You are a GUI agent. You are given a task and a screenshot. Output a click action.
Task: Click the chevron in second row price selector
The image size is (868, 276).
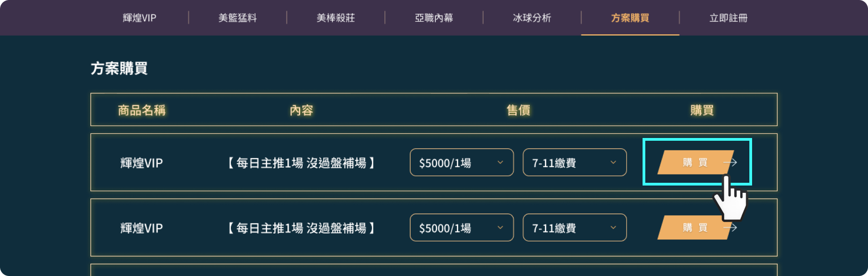click(x=500, y=228)
